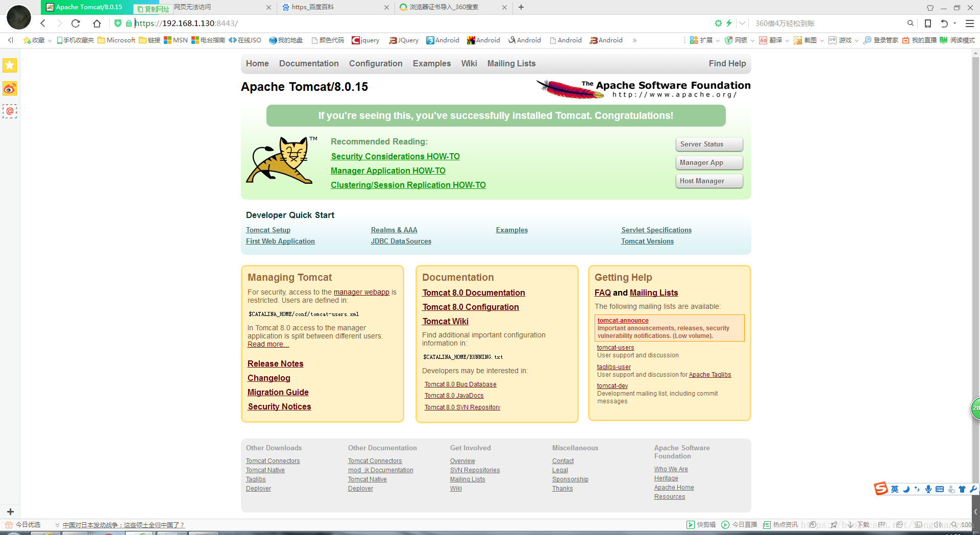Click the 复制网址 copy URL button
This screenshot has height=535, width=980.
(153, 9)
